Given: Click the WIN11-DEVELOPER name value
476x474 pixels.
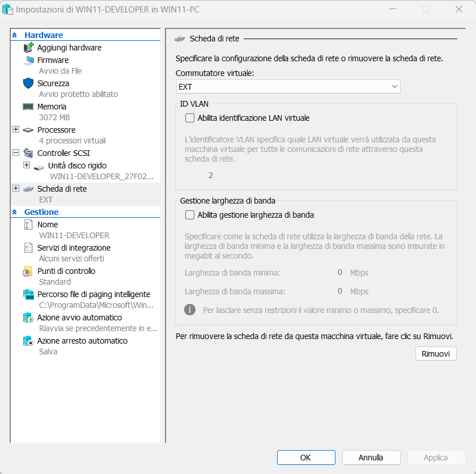Looking at the screenshot, I should 74,235.
